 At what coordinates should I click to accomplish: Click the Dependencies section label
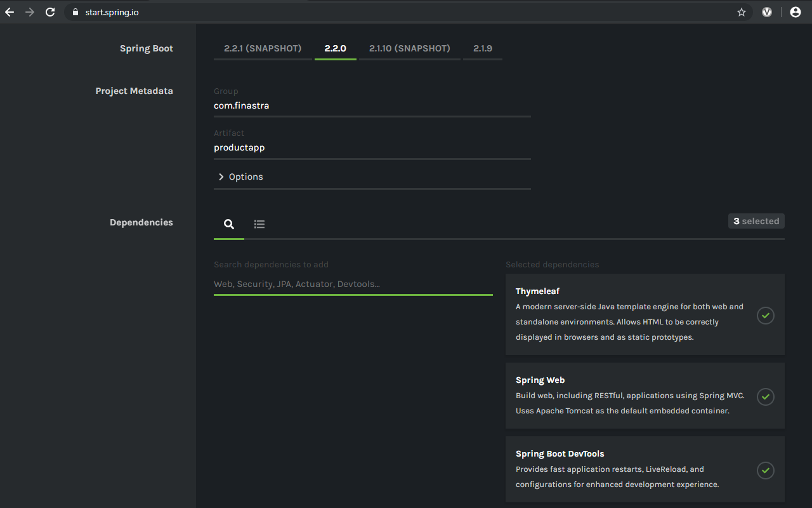coord(141,222)
